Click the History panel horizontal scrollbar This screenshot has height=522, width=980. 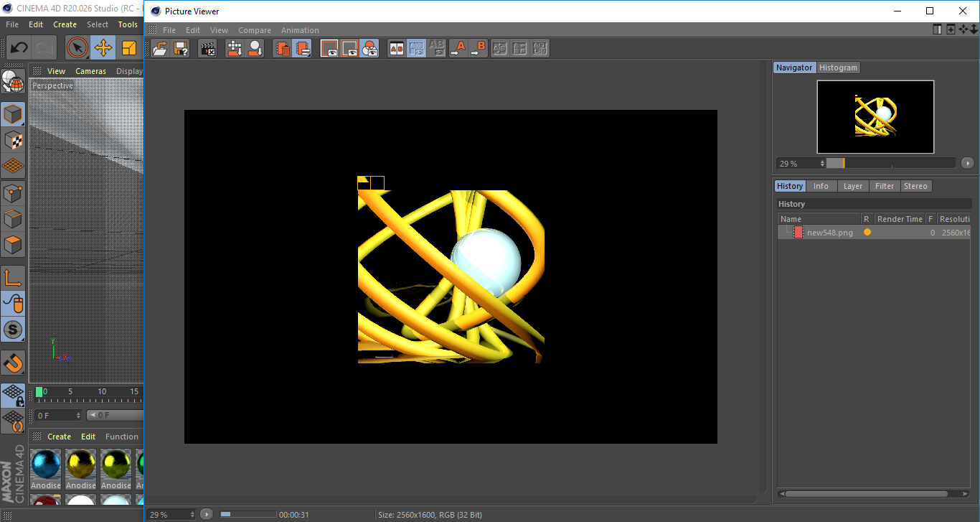point(866,494)
